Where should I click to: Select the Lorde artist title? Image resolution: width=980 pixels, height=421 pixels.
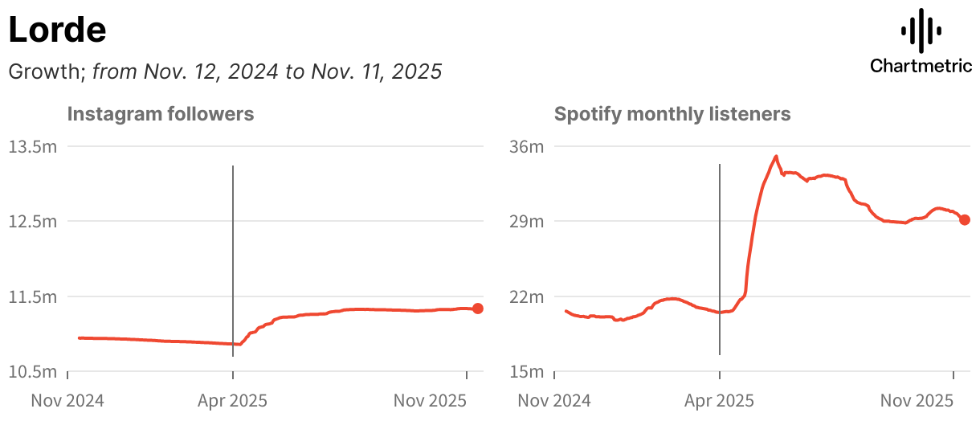(x=57, y=30)
